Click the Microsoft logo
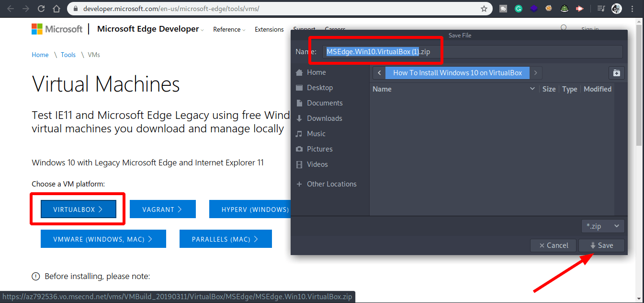 (57, 29)
